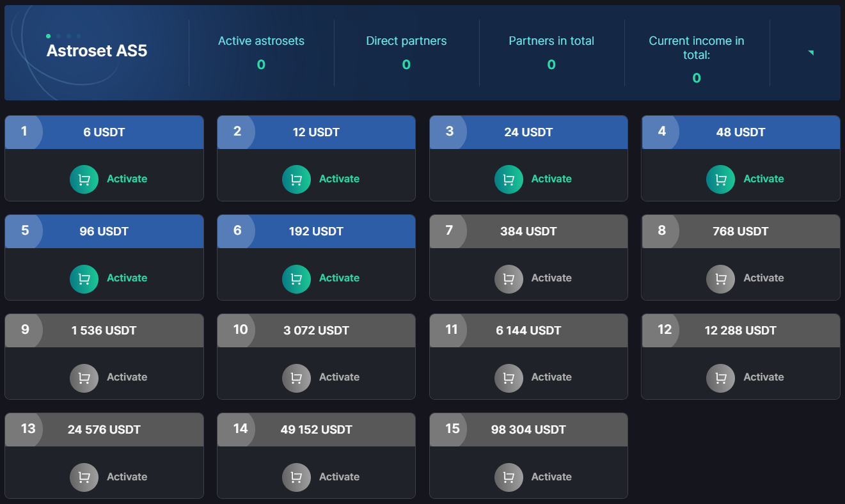
Task: Click the cart icon for 192 USDT level
Action: pyautogui.click(x=296, y=278)
